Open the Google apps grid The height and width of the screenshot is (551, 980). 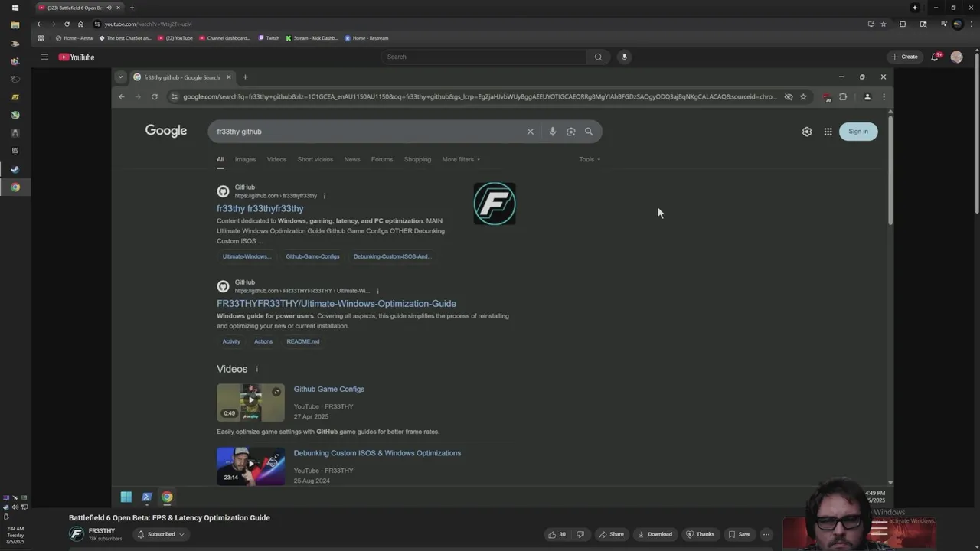pyautogui.click(x=828, y=132)
